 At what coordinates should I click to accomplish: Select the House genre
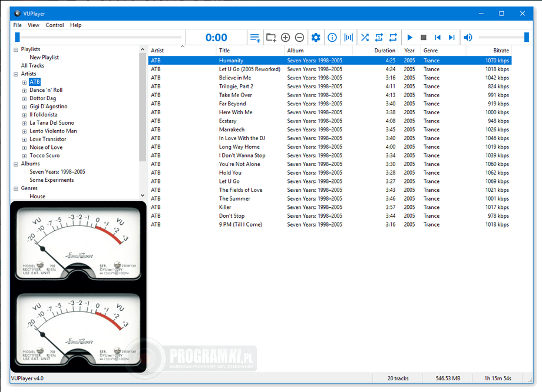point(37,196)
